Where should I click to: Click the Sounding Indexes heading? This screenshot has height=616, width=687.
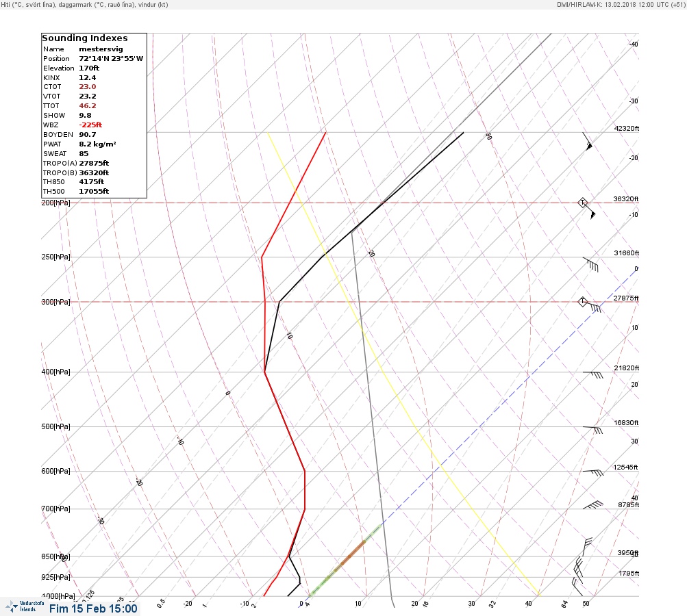(85, 38)
